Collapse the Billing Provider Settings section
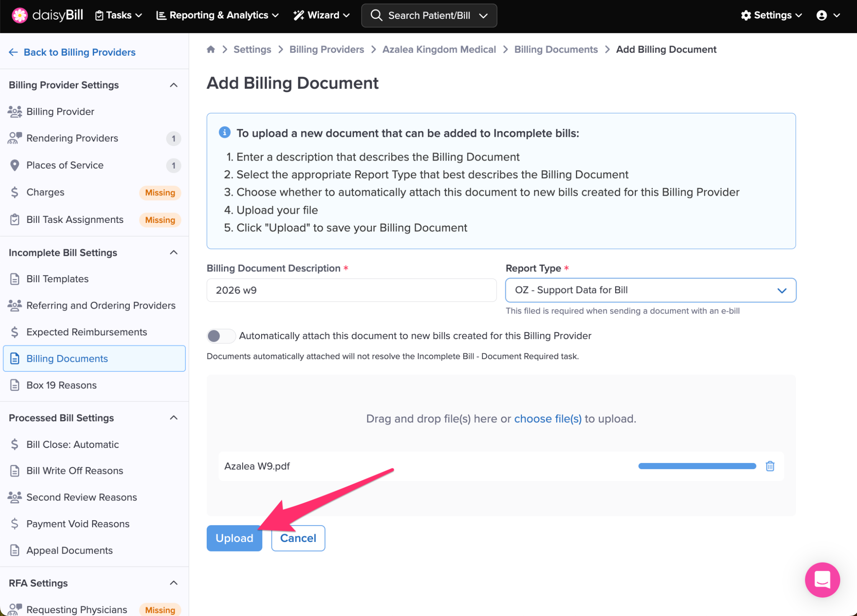857x616 pixels. (174, 85)
